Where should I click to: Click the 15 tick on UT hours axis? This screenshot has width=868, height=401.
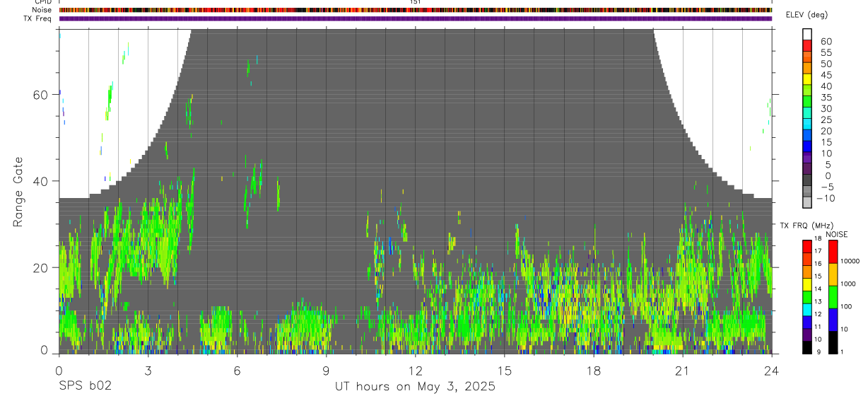pyautogui.click(x=505, y=371)
